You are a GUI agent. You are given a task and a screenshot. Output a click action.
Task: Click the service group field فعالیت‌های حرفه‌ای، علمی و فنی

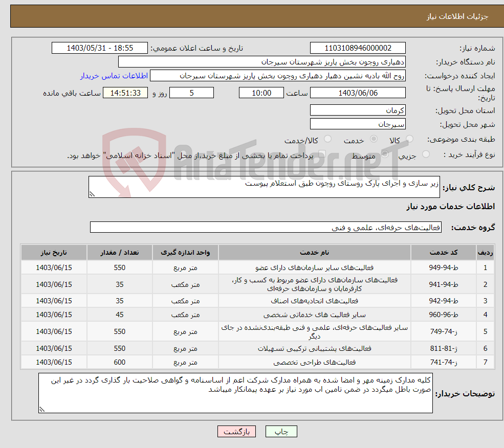tap(266, 227)
